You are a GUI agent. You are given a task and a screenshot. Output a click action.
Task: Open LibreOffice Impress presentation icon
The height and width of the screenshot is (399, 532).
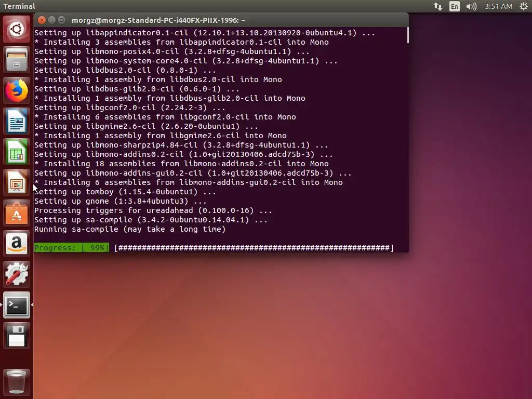16,182
